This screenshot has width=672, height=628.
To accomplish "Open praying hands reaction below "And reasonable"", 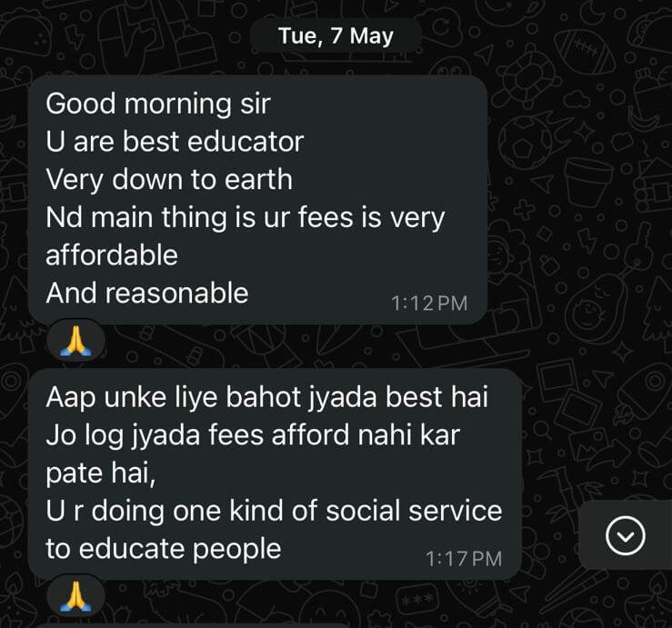I will (x=75, y=342).
